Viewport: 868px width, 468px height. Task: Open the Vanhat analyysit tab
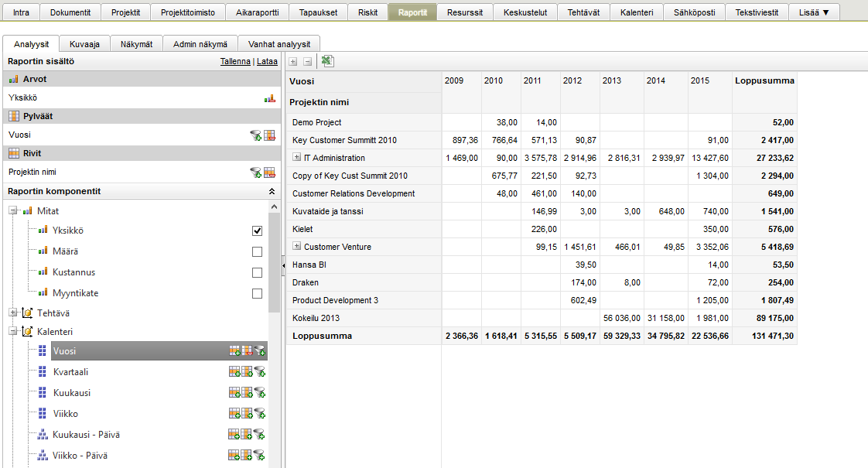click(x=279, y=44)
